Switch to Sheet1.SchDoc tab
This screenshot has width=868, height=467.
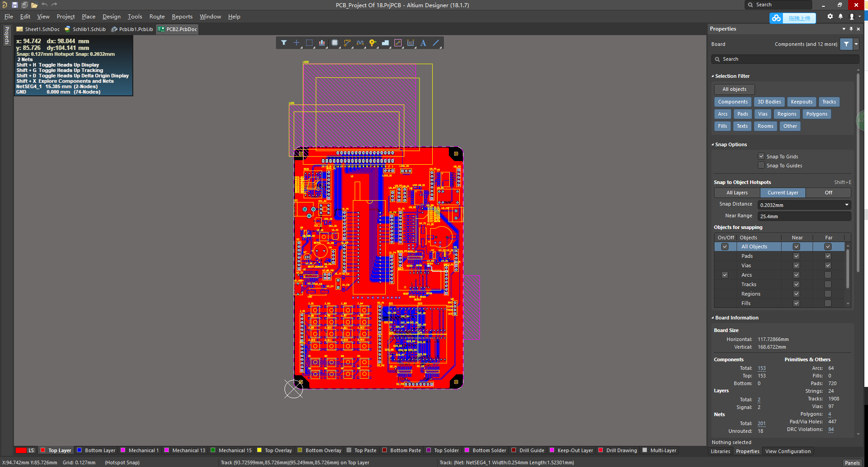tap(38, 29)
